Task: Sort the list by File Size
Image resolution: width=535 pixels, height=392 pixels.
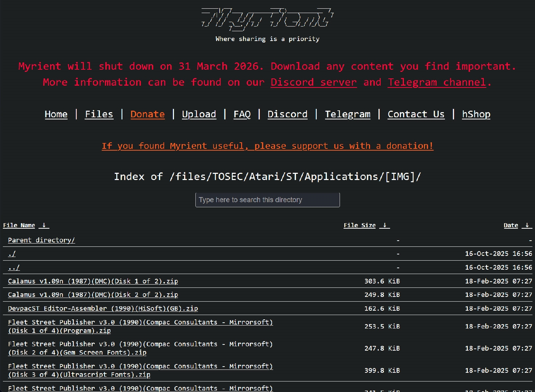Action: [359, 225]
